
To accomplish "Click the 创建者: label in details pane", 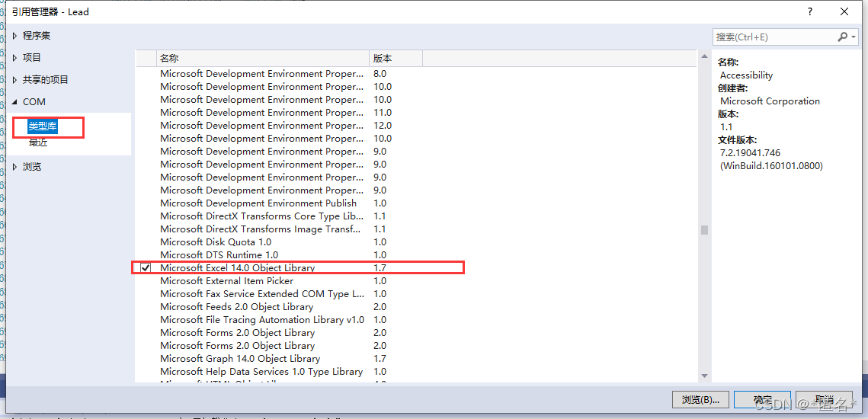I will 732,88.
